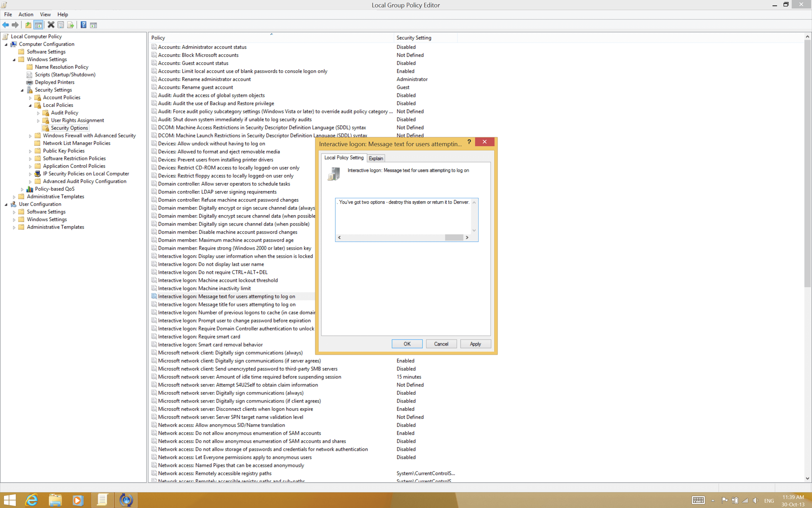Click the policy list vertical scrollbar thumb

coord(807,164)
